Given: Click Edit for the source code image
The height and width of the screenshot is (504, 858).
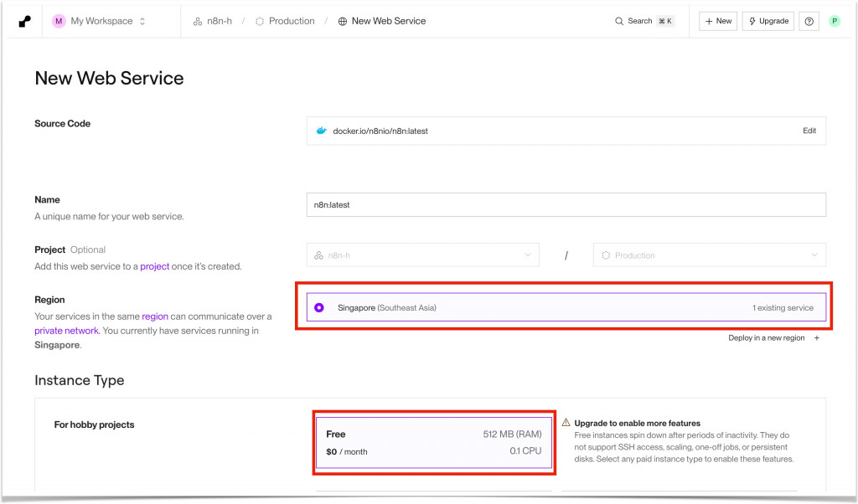Looking at the screenshot, I should click(x=809, y=131).
